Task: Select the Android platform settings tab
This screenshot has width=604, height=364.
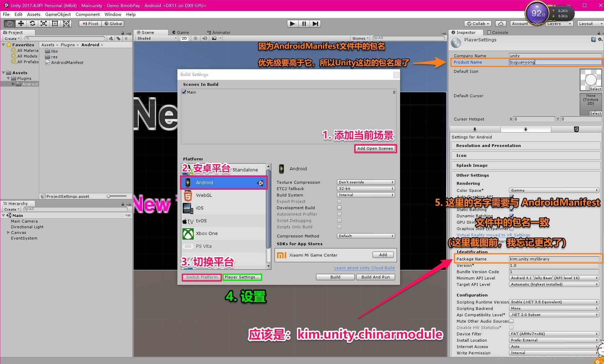Action: coord(526,129)
